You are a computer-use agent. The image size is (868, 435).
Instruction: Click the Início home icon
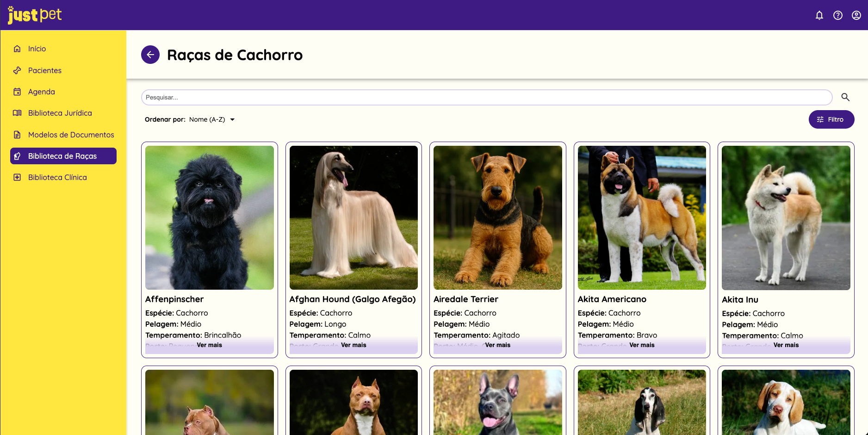tap(17, 49)
